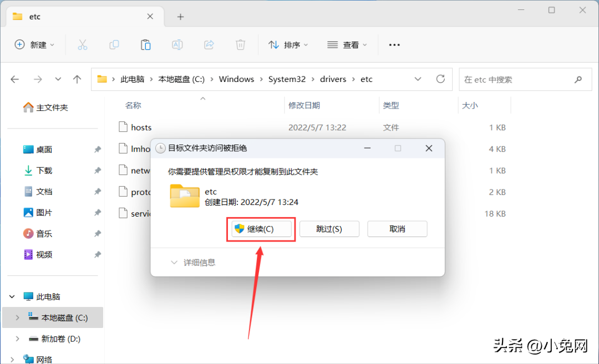Click the Copy icon in toolbar
599x364 pixels.
click(x=114, y=45)
